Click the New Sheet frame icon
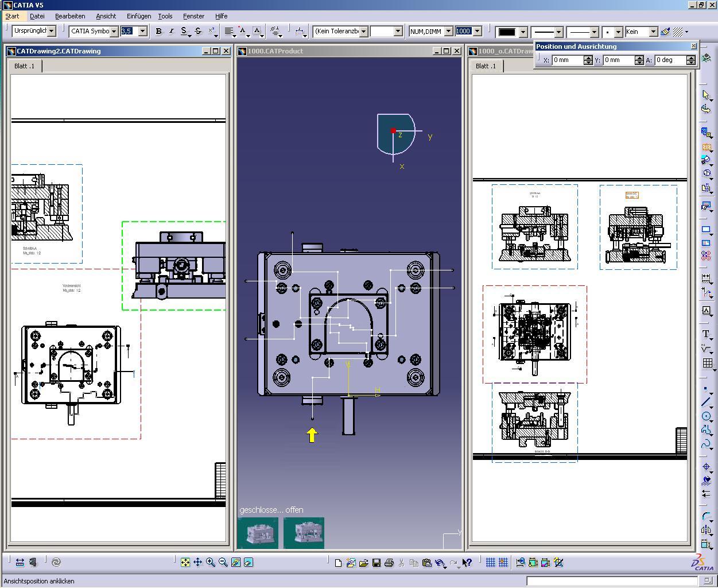 click(x=707, y=230)
